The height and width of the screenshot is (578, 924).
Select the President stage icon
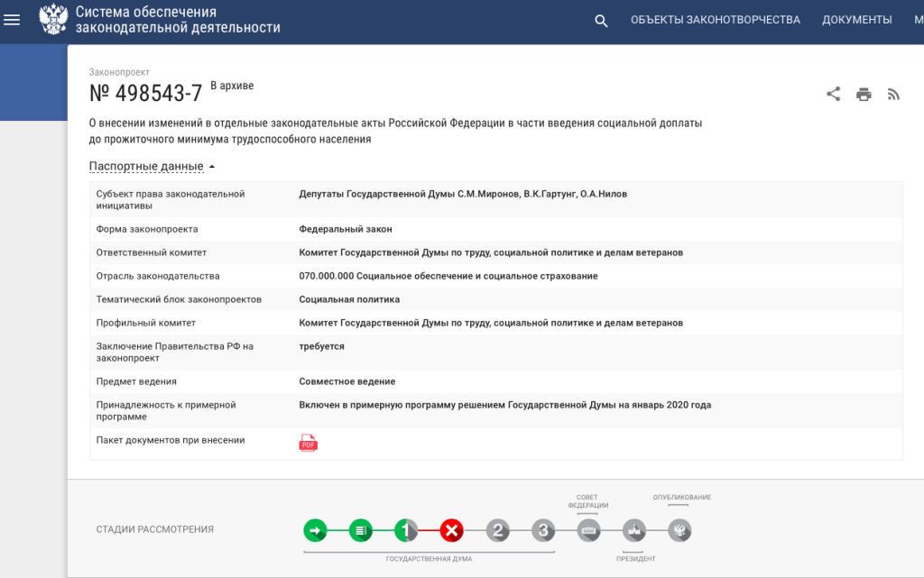click(634, 530)
